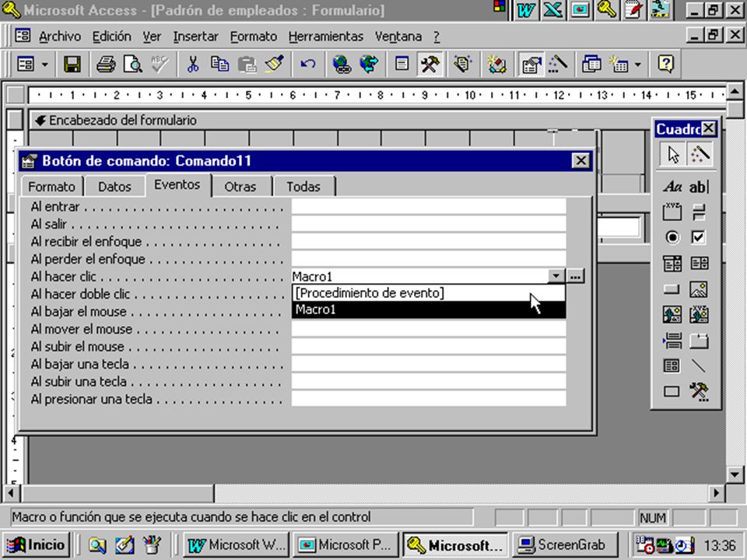The height and width of the screenshot is (560, 747).
Task: Apply AutoFormat from the toolbar
Action: [x=461, y=65]
